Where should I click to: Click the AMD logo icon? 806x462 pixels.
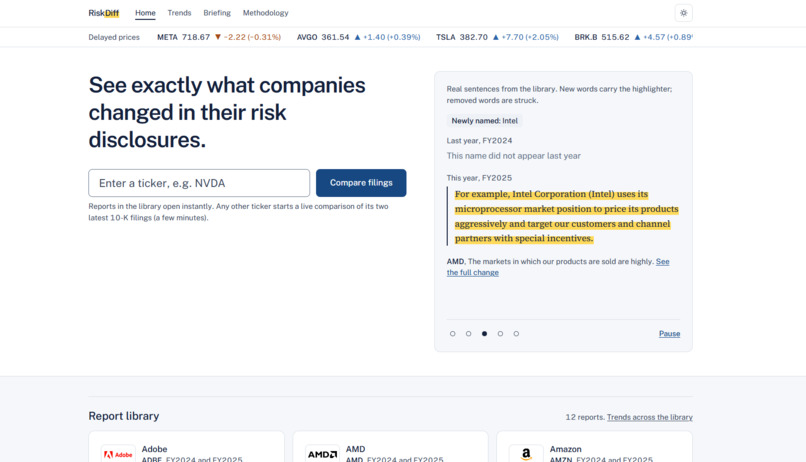[x=322, y=454]
